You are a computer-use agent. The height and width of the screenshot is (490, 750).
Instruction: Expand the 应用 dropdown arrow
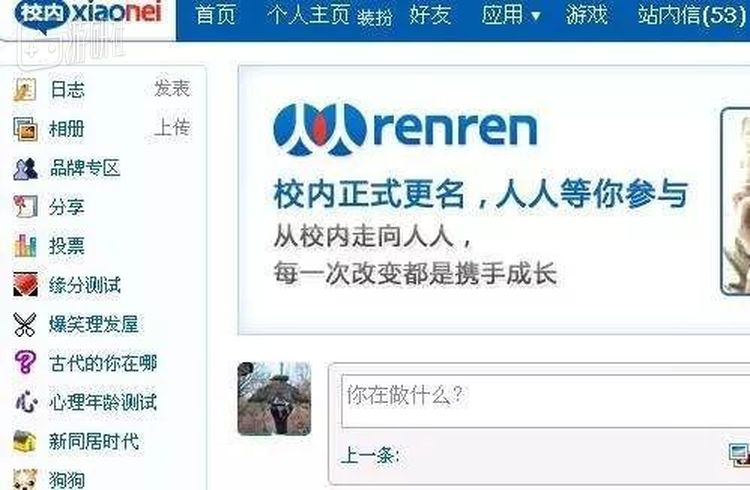click(x=536, y=17)
